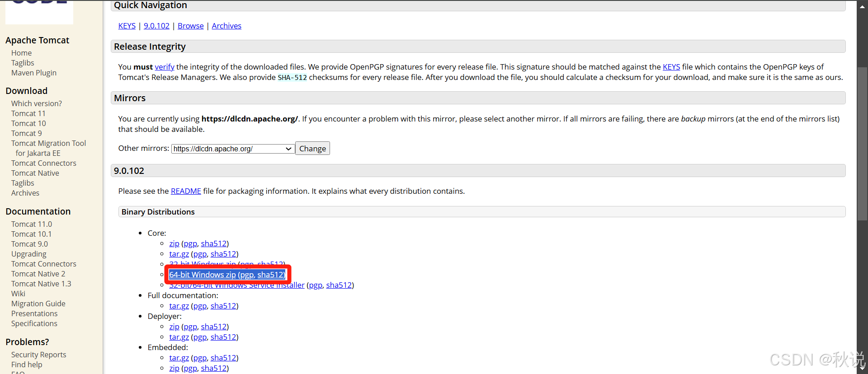Open the KEYS file link in Release Integrity
The image size is (868, 374).
671,67
